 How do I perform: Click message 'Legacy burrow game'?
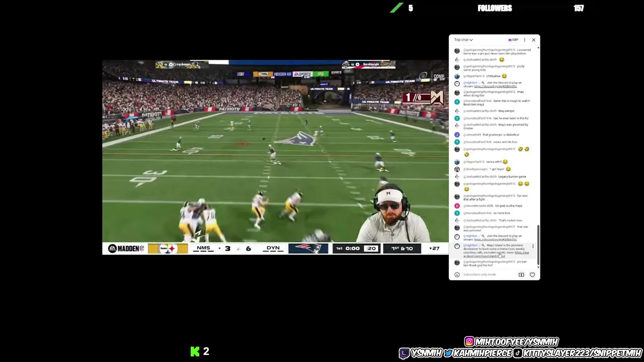coord(512,176)
